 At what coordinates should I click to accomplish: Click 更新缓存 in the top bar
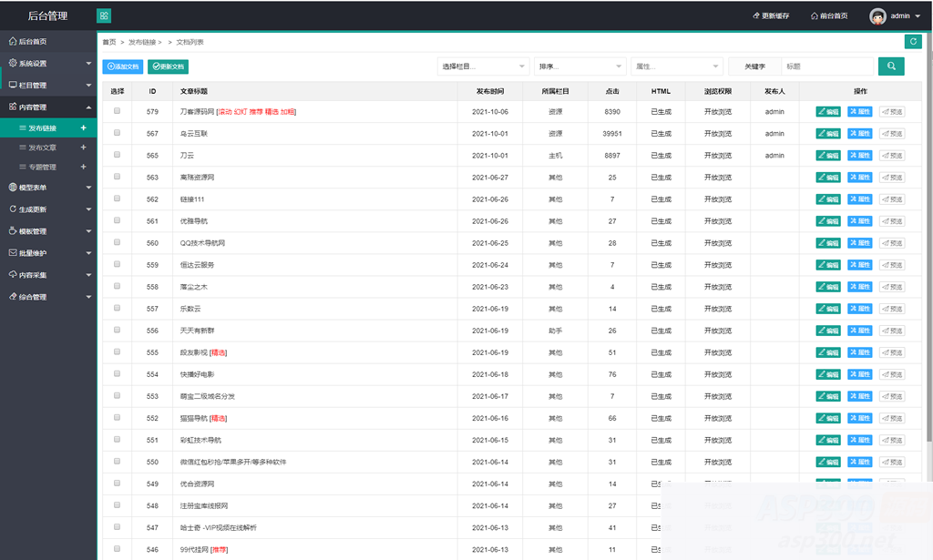point(771,16)
